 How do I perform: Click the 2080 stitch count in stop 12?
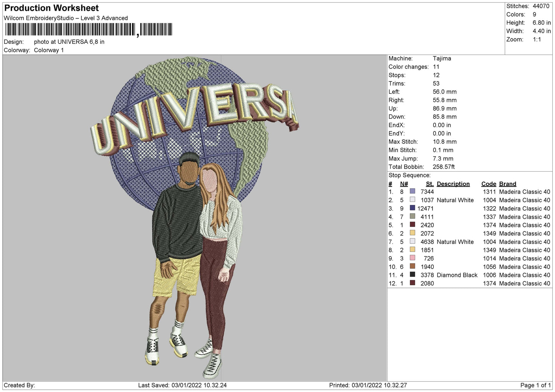(427, 283)
